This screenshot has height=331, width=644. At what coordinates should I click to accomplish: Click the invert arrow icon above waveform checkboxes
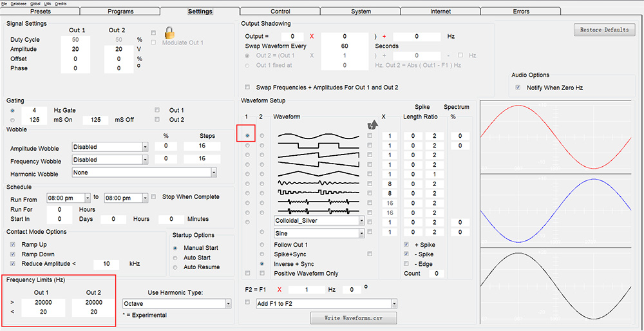(x=372, y=124)
